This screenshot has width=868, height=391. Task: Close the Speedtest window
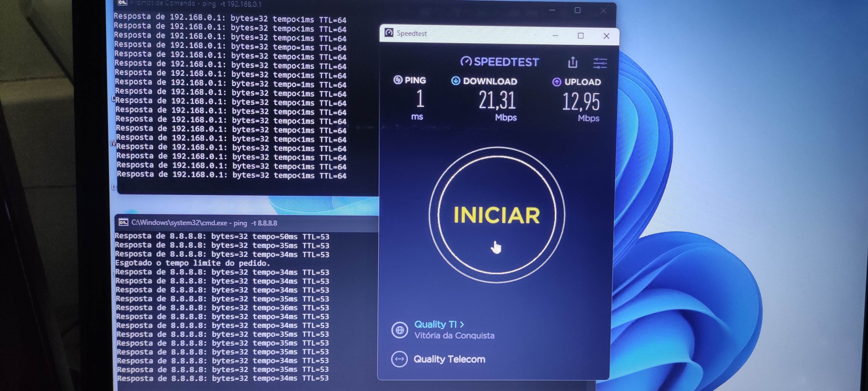606,36
